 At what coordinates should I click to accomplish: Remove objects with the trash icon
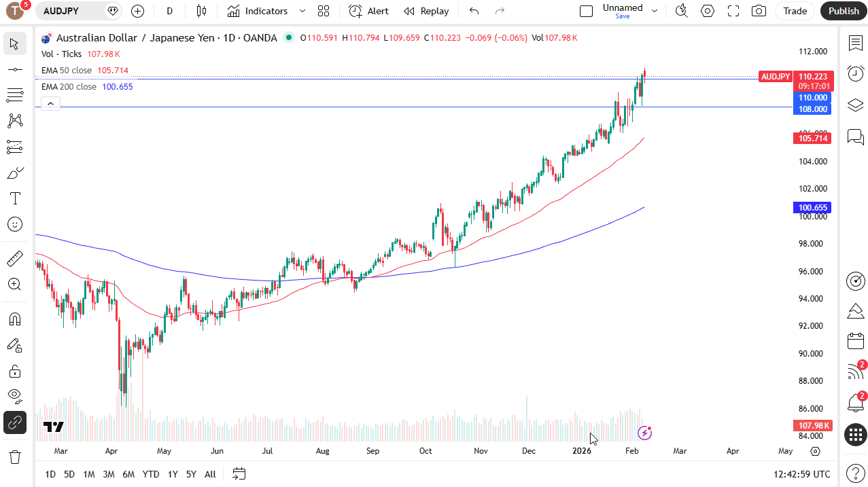click(14, 456)
